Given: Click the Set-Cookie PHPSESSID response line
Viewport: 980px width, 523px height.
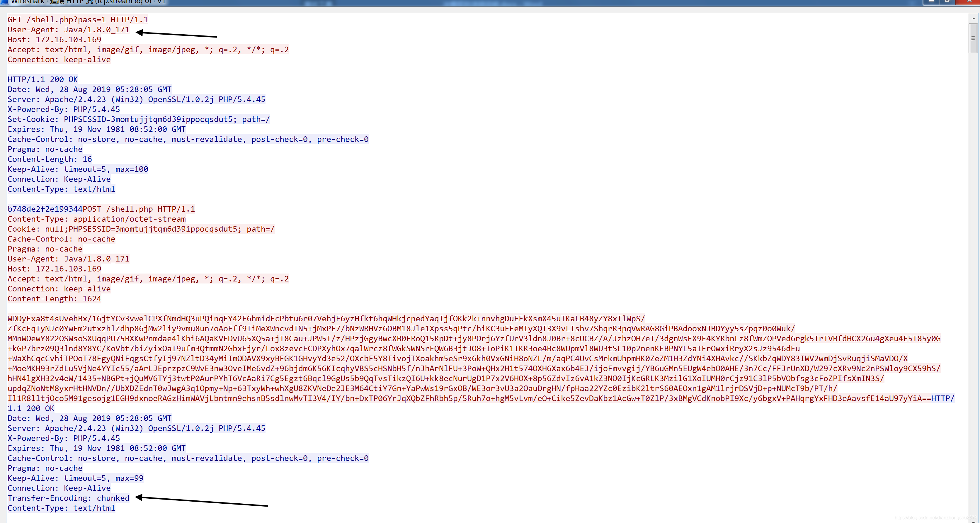Looking at the screenshot, I should click(x=139, y=119).
